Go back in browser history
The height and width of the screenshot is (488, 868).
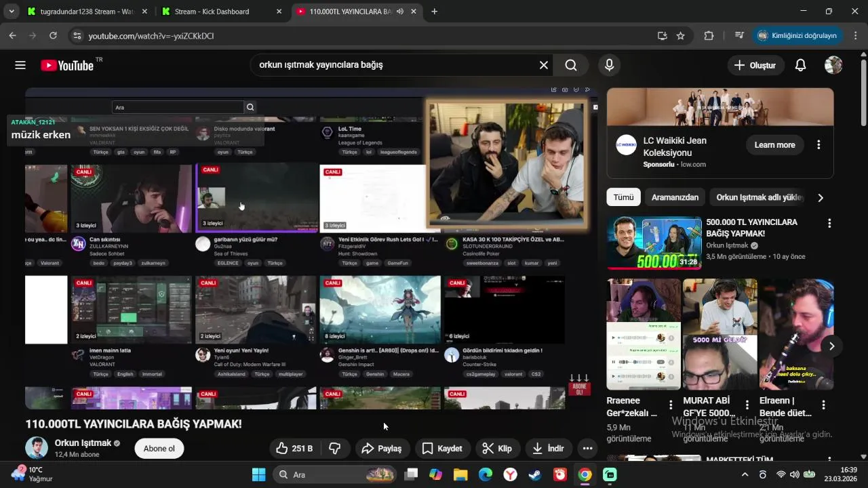click(x=12, y=36)
